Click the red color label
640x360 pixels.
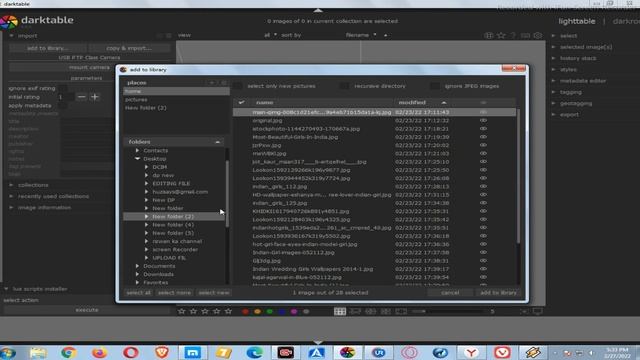coord(245,311)
